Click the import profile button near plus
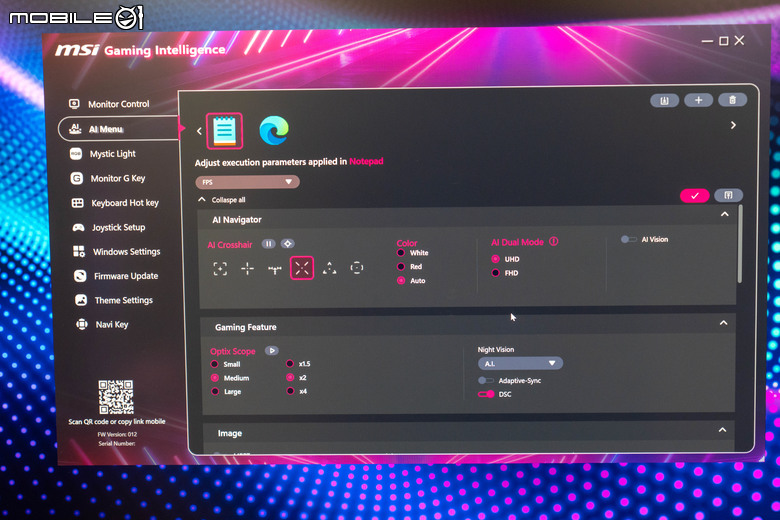The width and height of the screenshot is (780, 520). click(x=664, y=101)
